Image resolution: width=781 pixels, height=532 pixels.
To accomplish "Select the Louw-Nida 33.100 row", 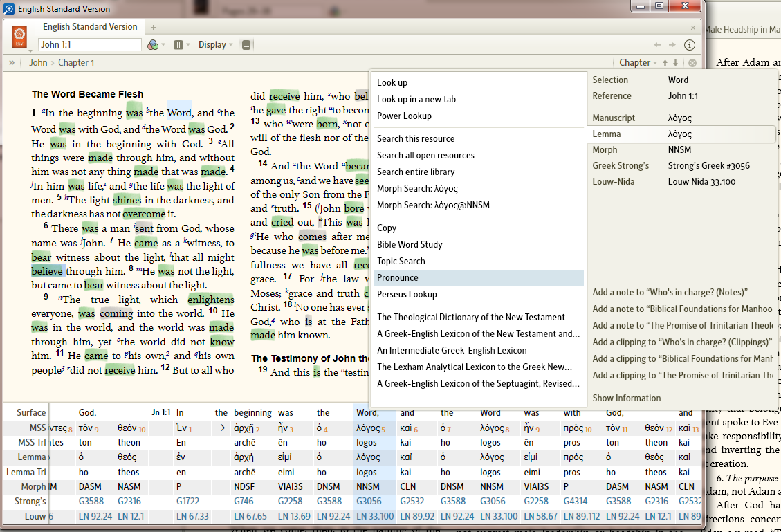I will click(x=682, y=182).
